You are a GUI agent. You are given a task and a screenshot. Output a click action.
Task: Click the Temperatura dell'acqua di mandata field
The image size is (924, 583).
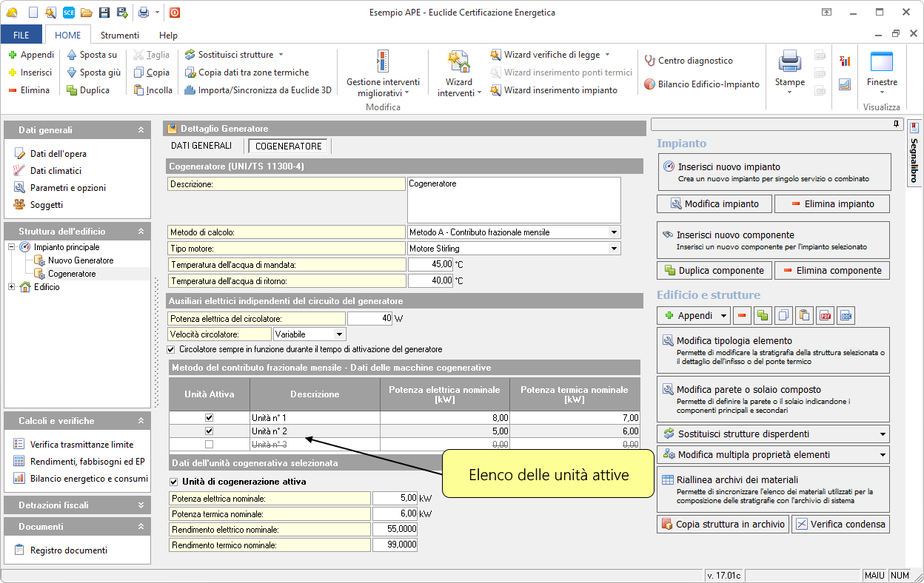(430, 264)
